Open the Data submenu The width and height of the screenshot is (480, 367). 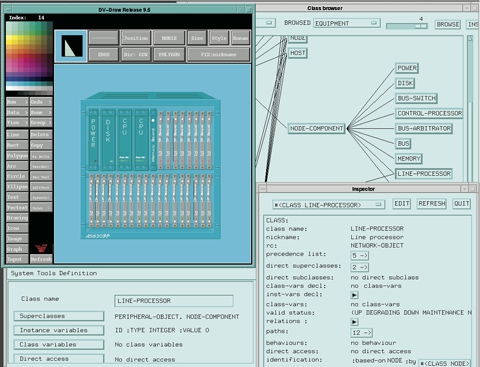(17, 112)
